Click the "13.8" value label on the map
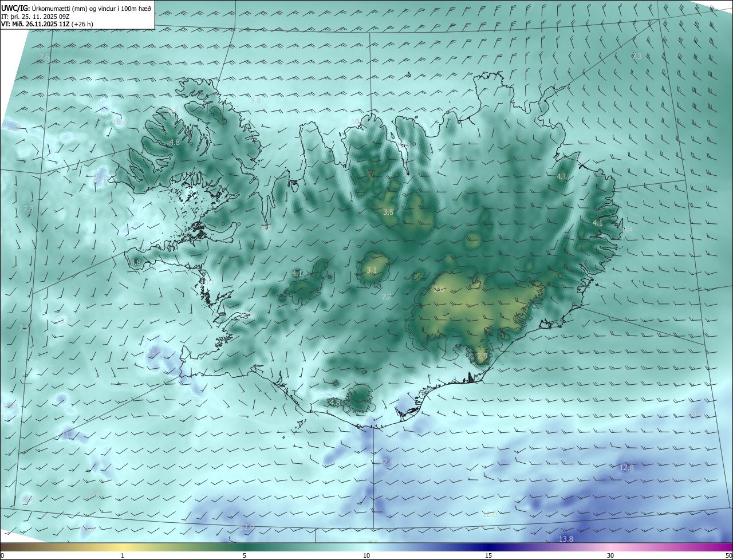 point(566,539)
